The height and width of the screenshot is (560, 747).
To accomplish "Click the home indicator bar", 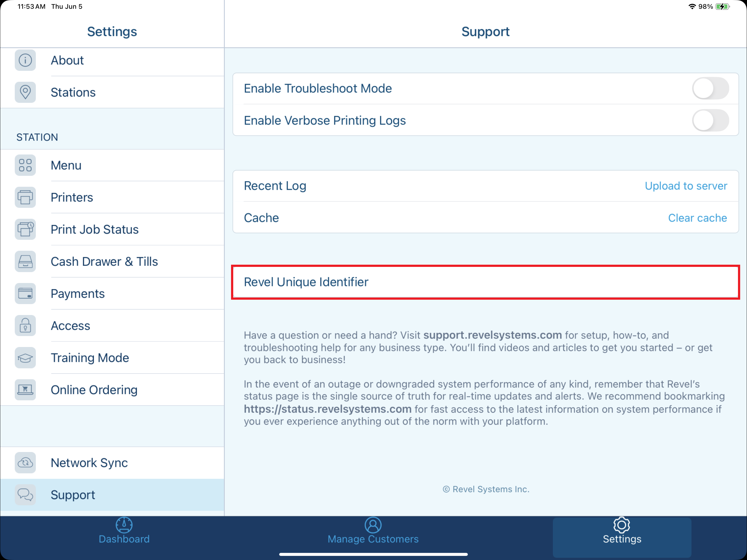I will [x=373, y=554].
